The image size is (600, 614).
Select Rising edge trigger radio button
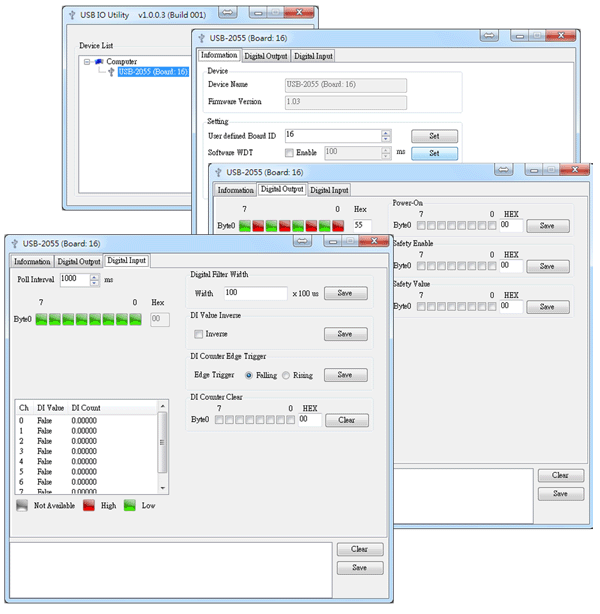point(286,376)
